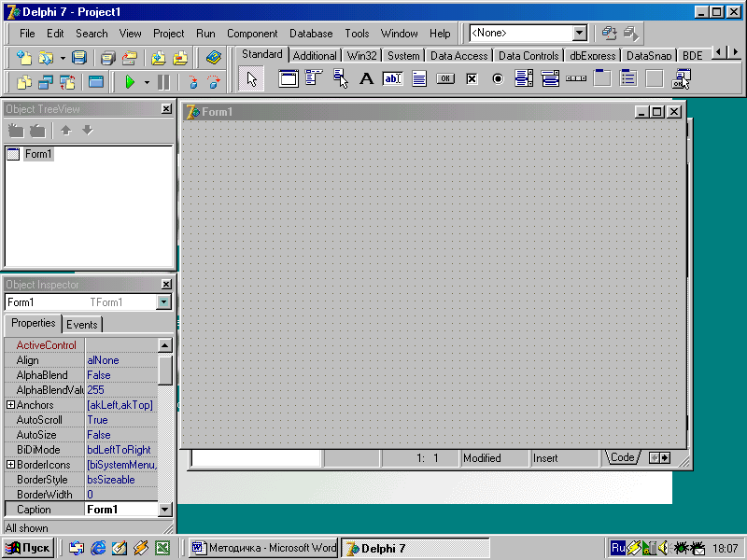Open the Run button dropdown arrow
The height and width of the screenshot is (560, 747).
coord(147,83)
